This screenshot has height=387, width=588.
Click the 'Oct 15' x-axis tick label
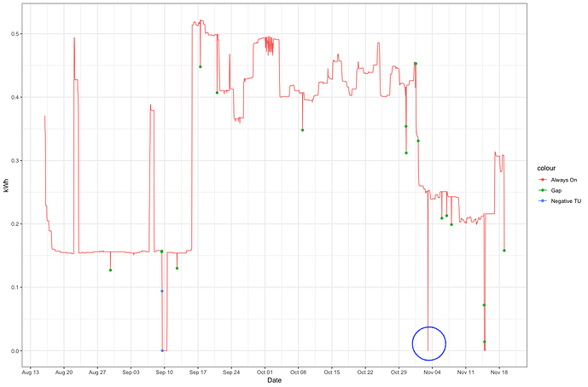coord(332,373)
